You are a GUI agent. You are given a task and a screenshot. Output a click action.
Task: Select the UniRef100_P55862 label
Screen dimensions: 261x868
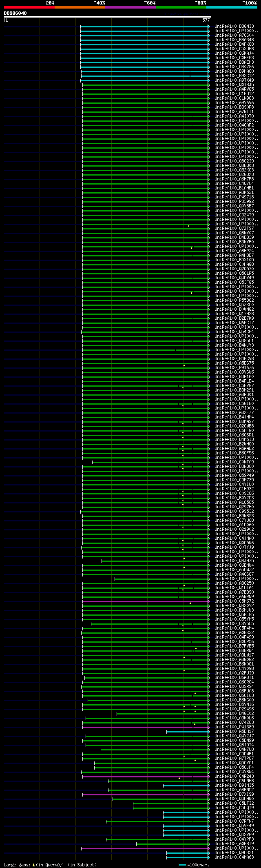point(234,300)
